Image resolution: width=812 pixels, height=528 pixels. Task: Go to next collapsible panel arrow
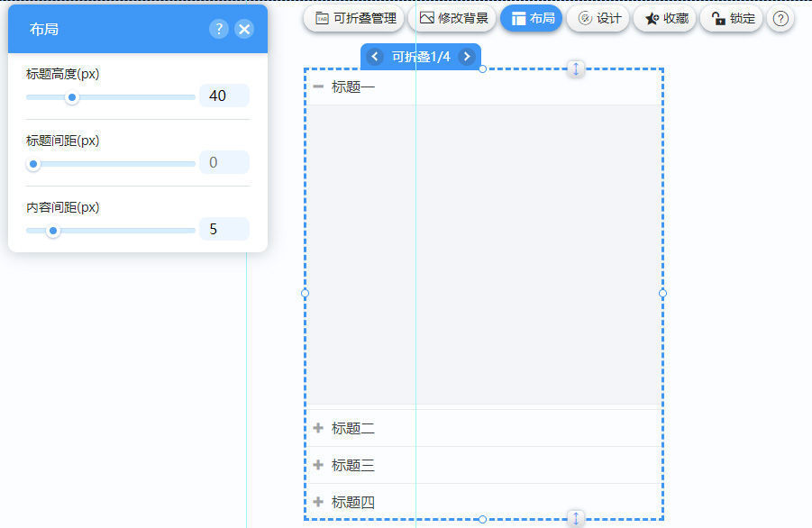pos(466,57)
